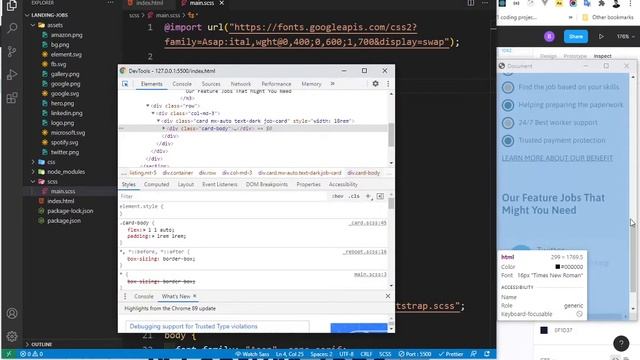Open index.html in the file tree

click(60, 201)
